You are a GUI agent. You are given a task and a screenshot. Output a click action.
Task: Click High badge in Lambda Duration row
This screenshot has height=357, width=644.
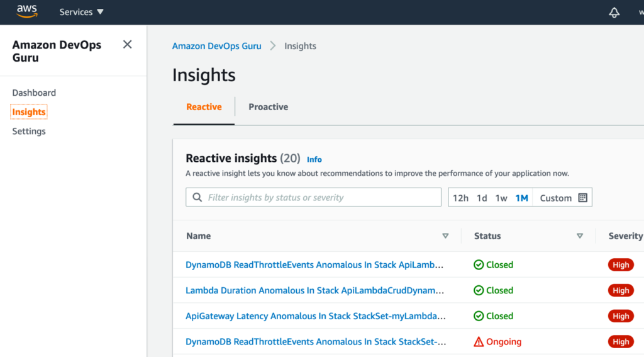(621, 290)
